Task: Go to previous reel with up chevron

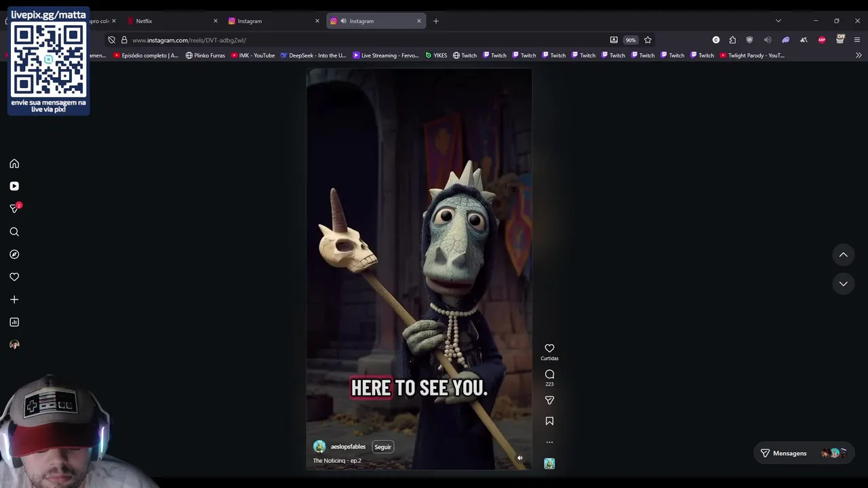Action: click(844, 255)
